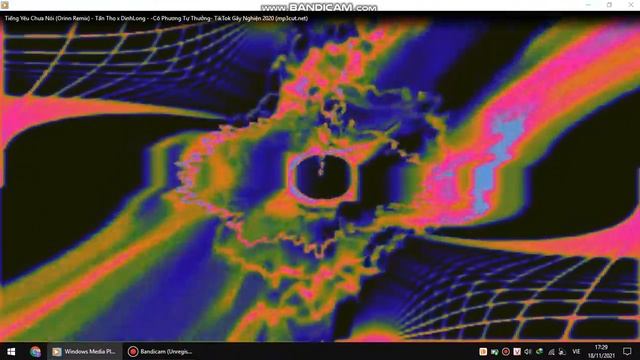Click the Windows Media Player title icon
This screenshot has height=360, width=640.
(5, 5)
